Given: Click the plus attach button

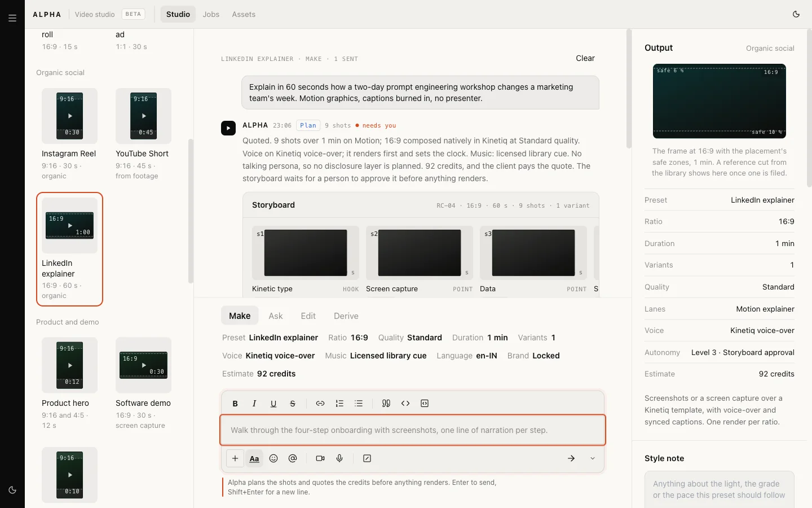Looking at the screenshot, I should tap(235, 458).
